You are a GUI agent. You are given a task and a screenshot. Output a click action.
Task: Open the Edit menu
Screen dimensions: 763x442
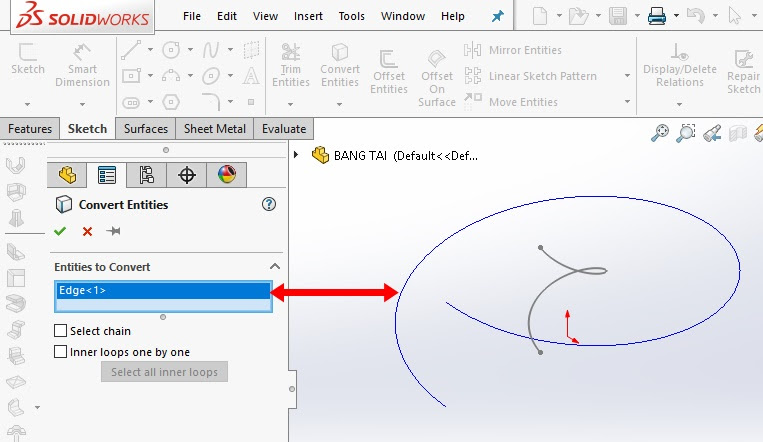(227, 16)
